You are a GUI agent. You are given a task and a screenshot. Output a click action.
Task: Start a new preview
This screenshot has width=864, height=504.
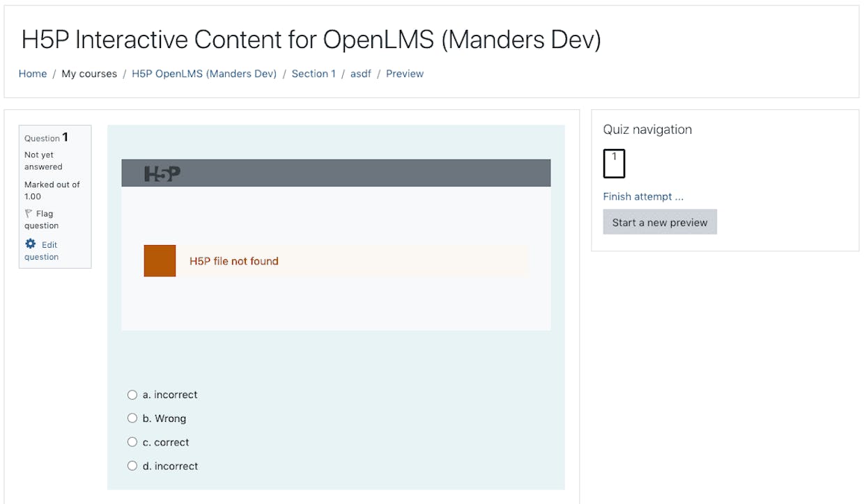pyautogui.click(x=660, y=222)
